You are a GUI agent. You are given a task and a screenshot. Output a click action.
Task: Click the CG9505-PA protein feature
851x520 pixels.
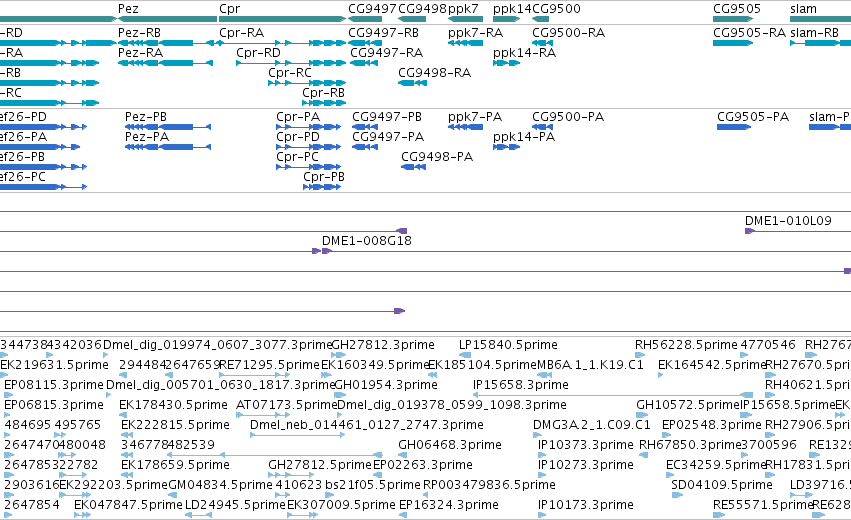[x=734, y=127]
